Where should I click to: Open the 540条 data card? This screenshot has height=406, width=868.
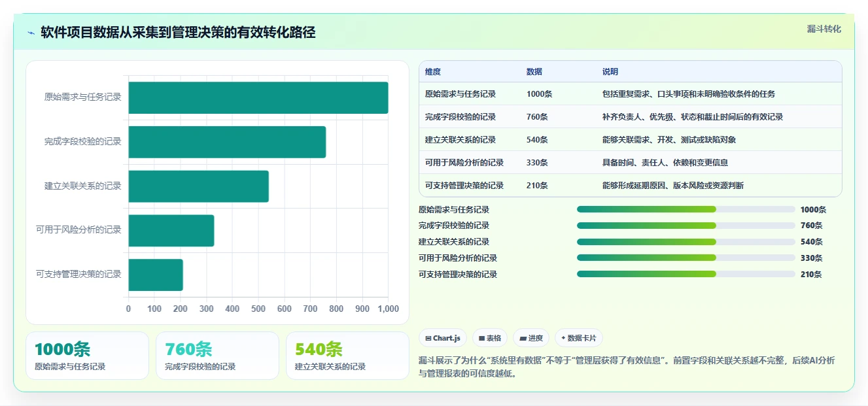347,356
